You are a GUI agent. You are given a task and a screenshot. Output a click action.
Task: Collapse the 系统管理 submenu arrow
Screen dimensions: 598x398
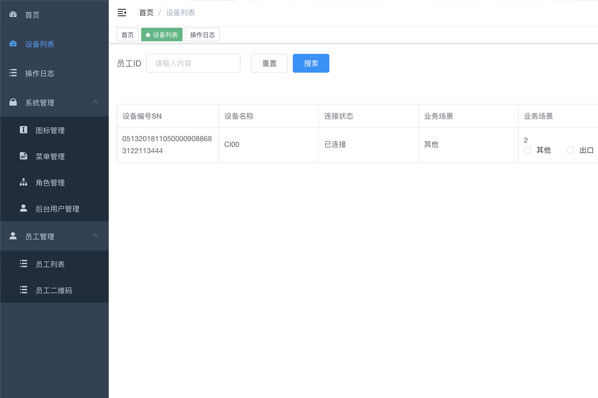95,102
